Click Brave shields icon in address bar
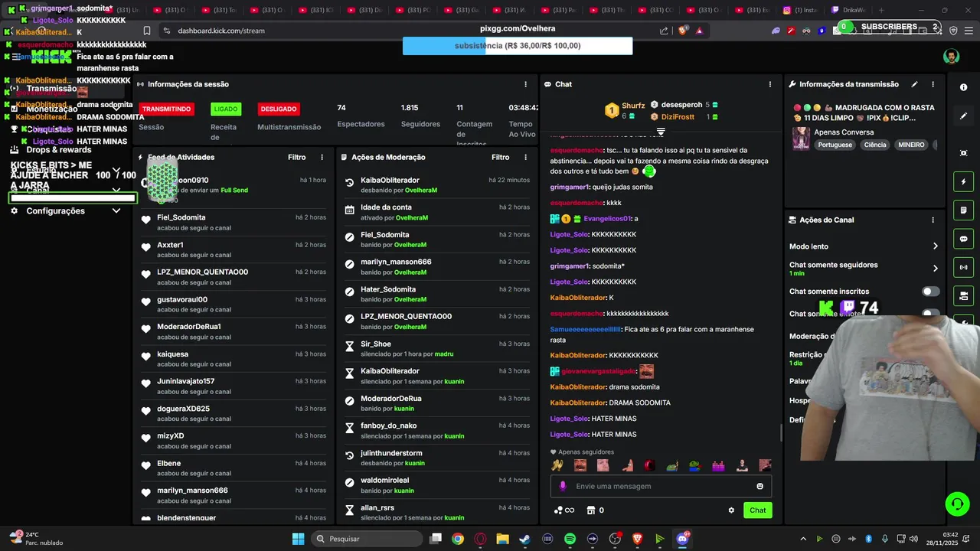Viewport: 980px width, 551px height. pyautogui.click(x=683, y=31)
